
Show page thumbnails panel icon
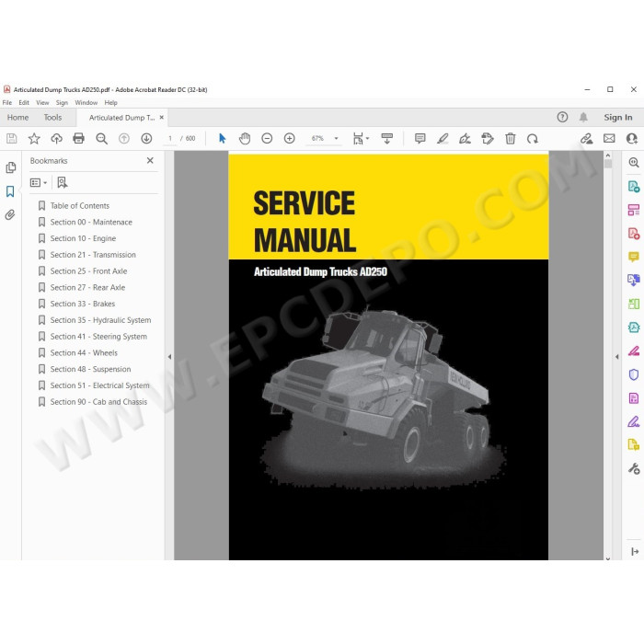point(11,167)
